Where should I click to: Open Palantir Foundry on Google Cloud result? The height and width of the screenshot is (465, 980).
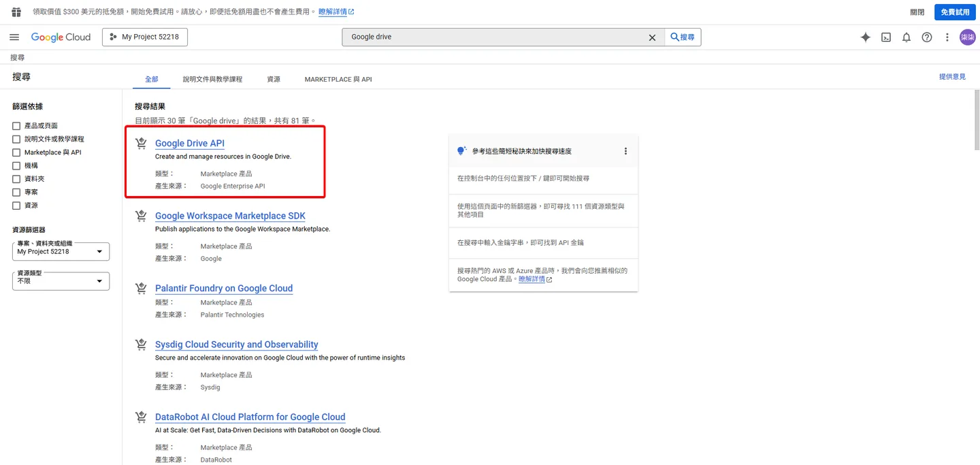(x=224, y=289)
